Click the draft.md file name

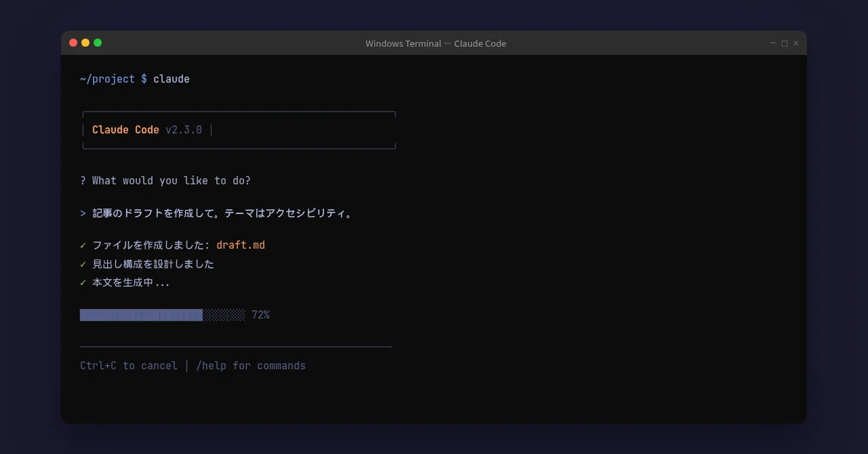tap(241, 245)
